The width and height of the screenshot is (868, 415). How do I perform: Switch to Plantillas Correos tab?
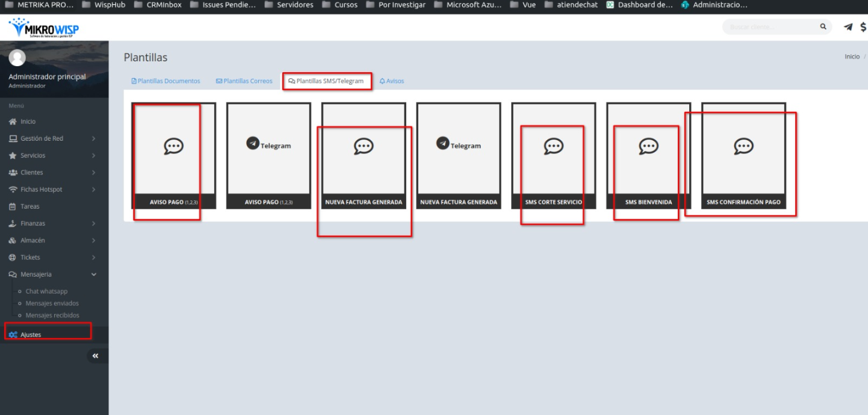[244, 81]
